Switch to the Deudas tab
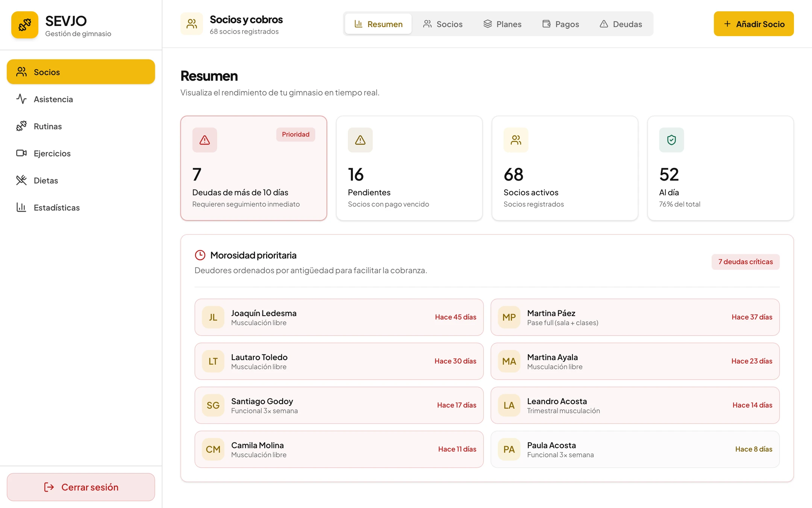Image resolution: width=812 pixels, height=508 pixels. coord(620,24)
